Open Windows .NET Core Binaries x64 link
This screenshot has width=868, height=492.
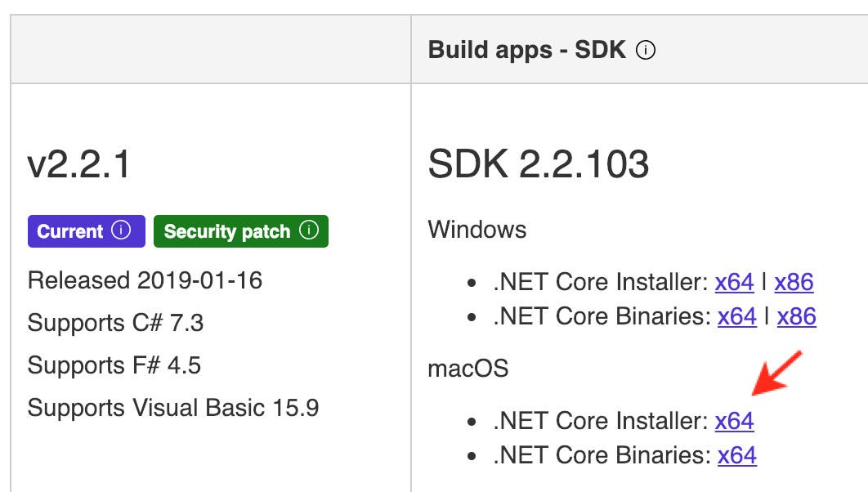pyautogui.click(x=736, y=315)
